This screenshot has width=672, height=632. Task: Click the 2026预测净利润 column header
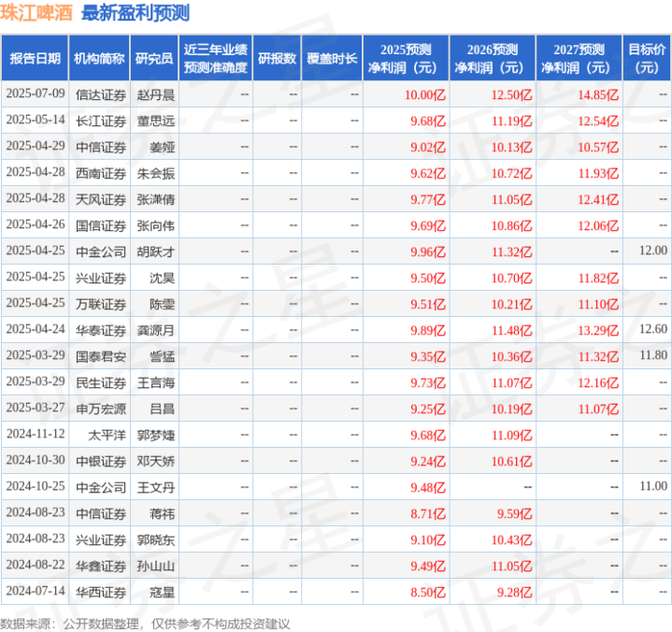pyautogui.click(x=493, y=58)
